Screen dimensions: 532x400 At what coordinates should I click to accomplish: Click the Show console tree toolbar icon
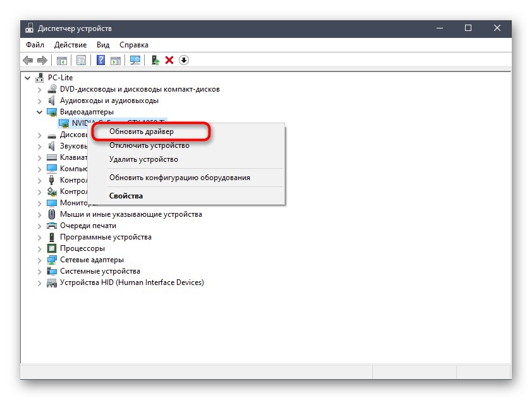(61, 59)
